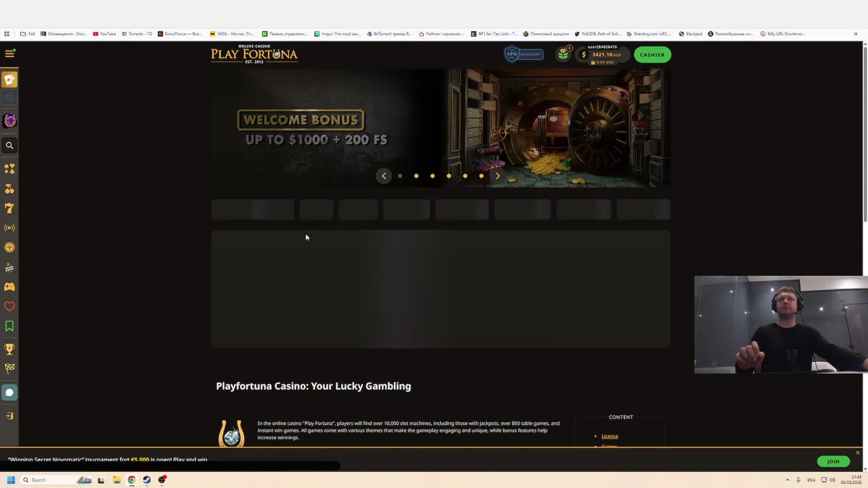Open the green bookmark icon in sidebar
Screen dimensions: 868x488
tap(9, 327)
